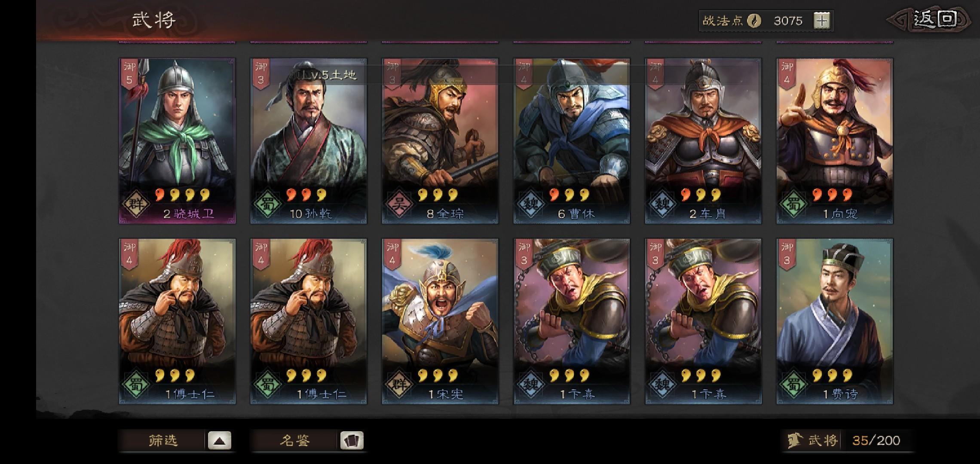
Task: Open the 名鉴 card deck icon
Action: tap(352, 440)
